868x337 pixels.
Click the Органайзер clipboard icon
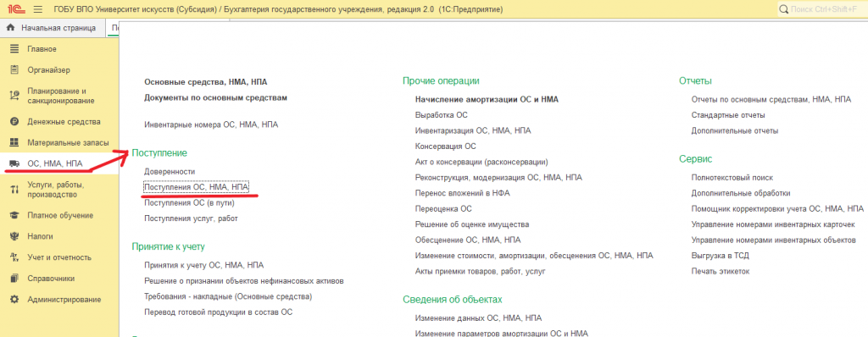15,70
